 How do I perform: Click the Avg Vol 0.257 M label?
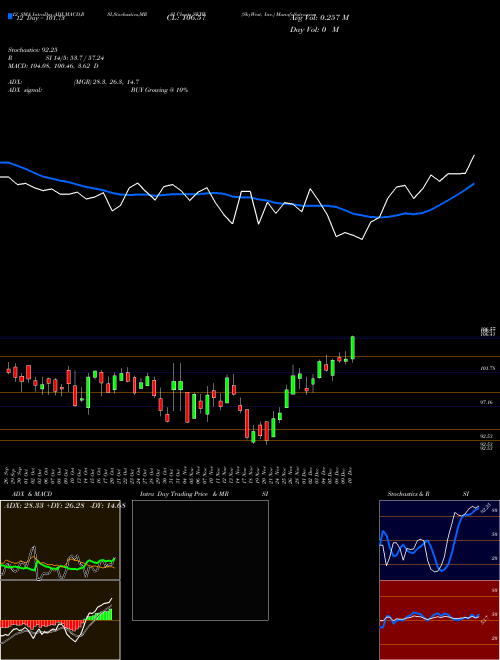click(x=319, y=18)
